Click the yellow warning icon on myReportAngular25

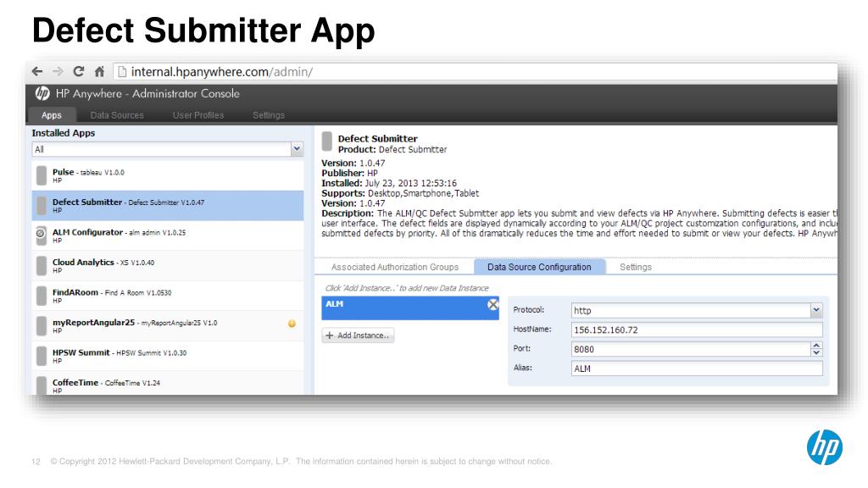[x=292, y=324]
